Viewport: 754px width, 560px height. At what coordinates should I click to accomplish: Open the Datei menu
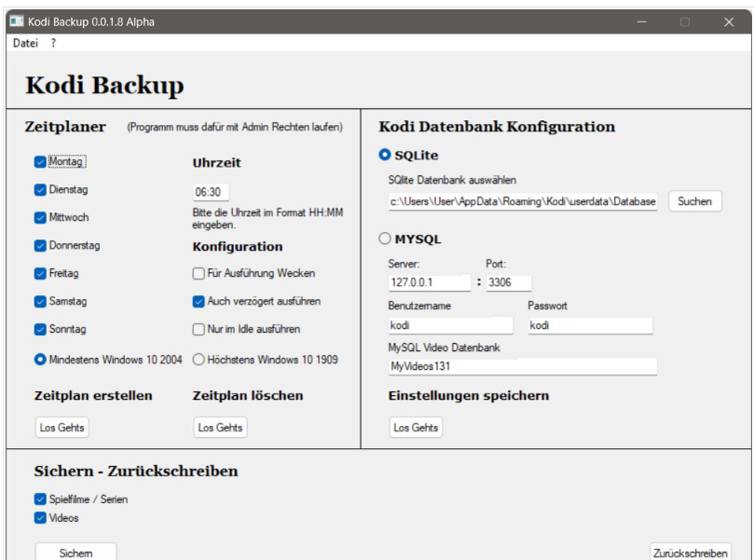(x=25, y=43)
